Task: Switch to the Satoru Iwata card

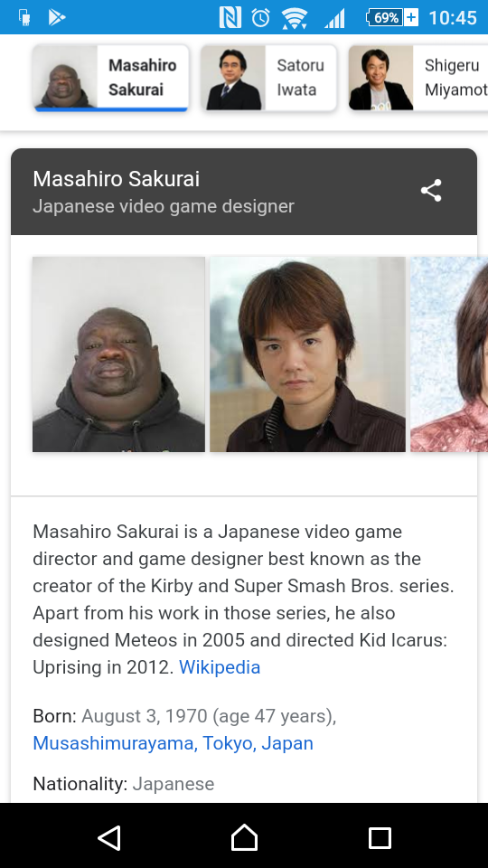Action: coord(269,78)
